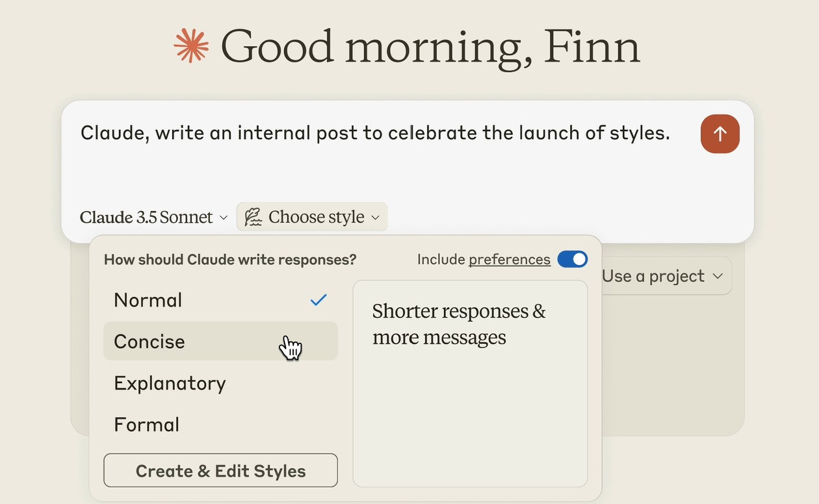This screenshot has height=504, width=819.
Task: Select the Normal style option
Action: 220,300
